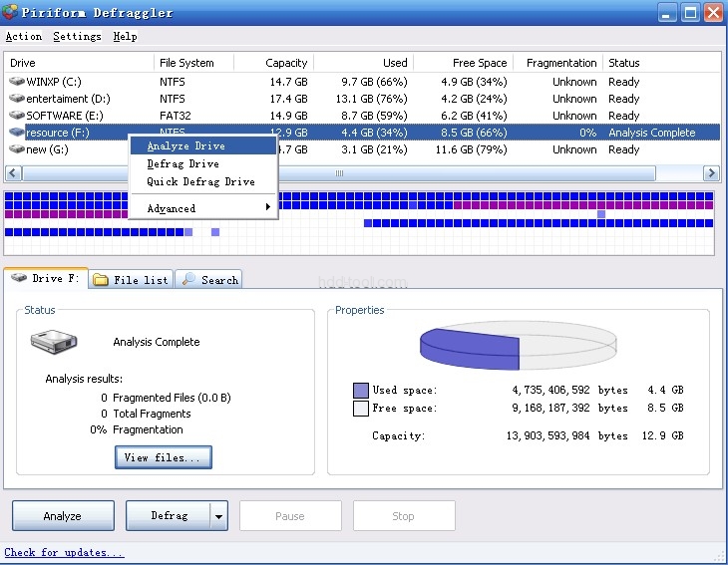This screenshot has height=565, width=728.
Task: Click the 13,903,593,984 capacity bytes value
Action: [547, 435]
